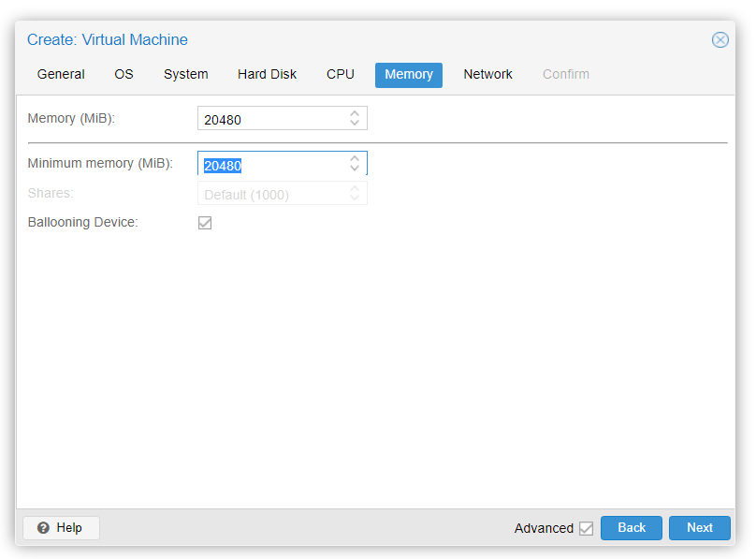
Task: Open the OS tab
Action: pos(124,75)
